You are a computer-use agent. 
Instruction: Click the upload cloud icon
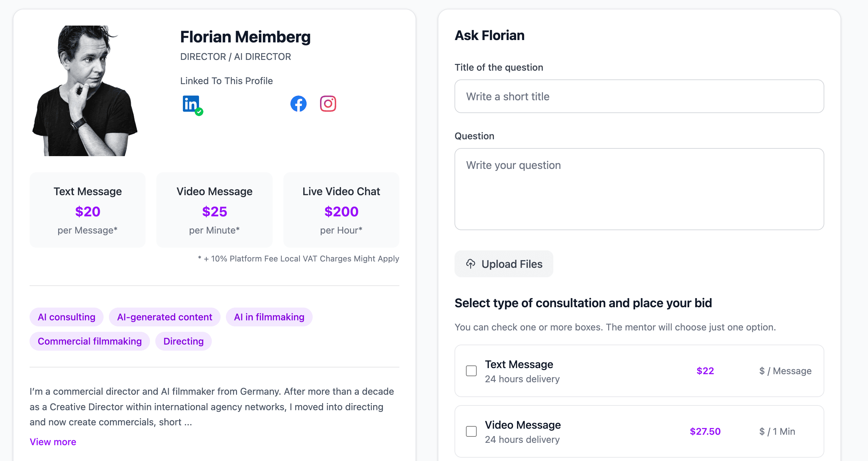click(x=471, y=264)
